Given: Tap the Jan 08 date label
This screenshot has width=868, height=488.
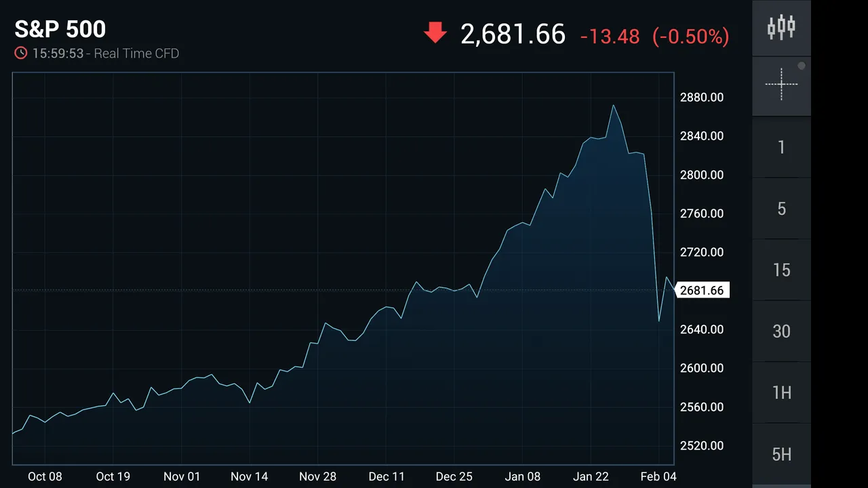Looking at the screenshot, I should 523,476.
